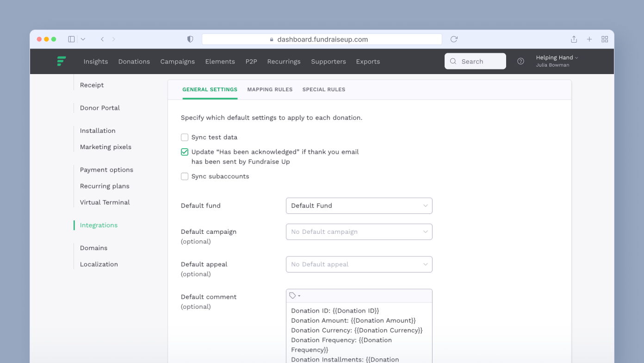Open Domains settings in sidebar
This screenshot has width=644, height=363.
tap(93, 248)
